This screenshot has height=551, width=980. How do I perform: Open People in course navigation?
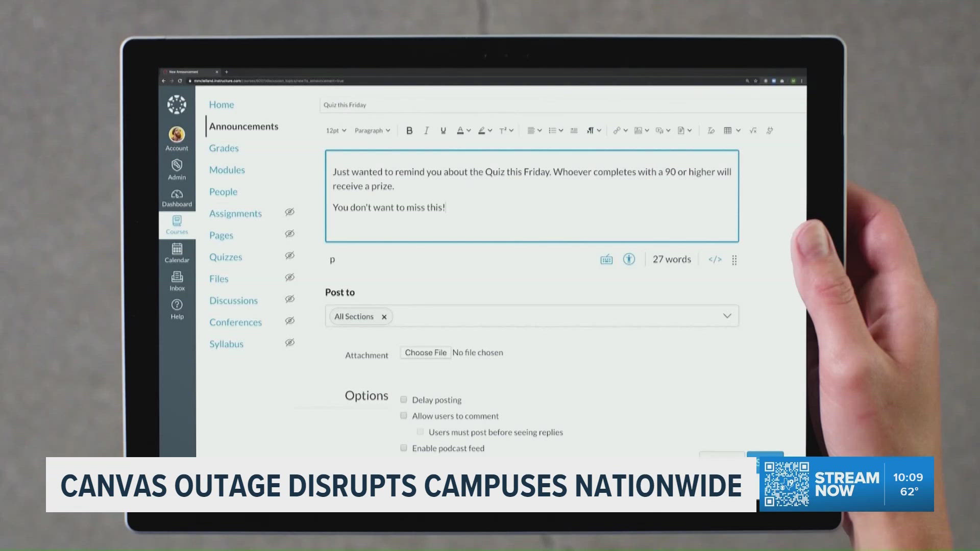[223, 192]
